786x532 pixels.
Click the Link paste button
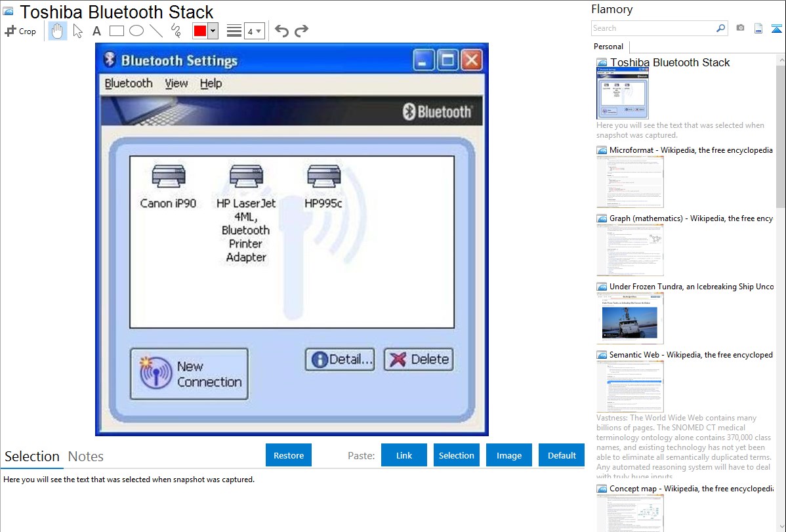coord(404,455)
